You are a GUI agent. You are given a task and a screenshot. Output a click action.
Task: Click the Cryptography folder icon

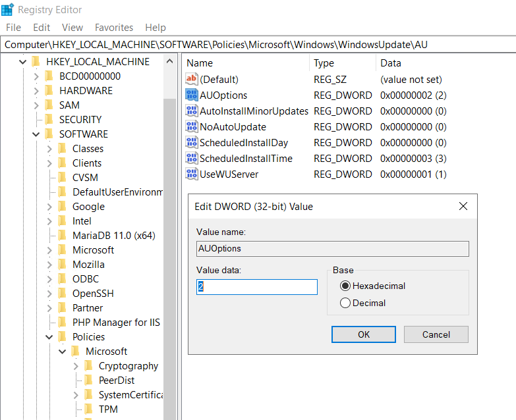[88, 365]
